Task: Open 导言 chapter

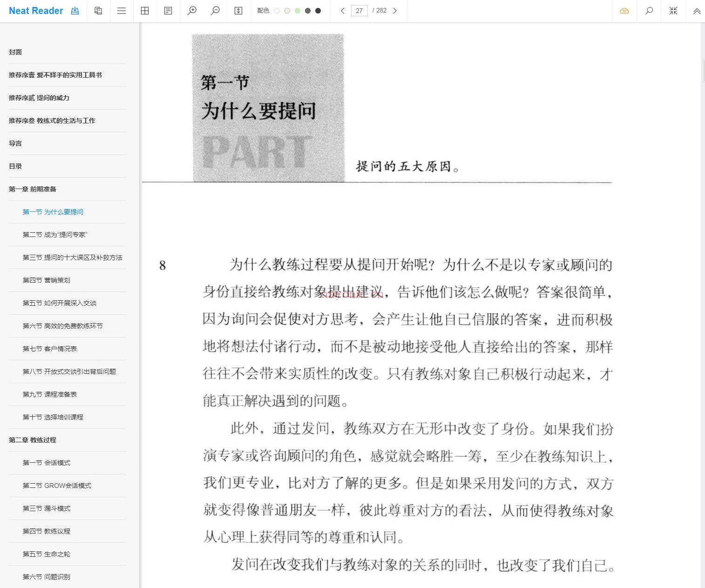Action: point(15,143)
